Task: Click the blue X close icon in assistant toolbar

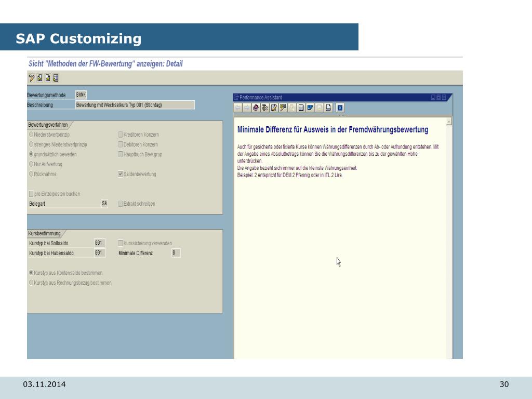Action: tap(340, 108)
